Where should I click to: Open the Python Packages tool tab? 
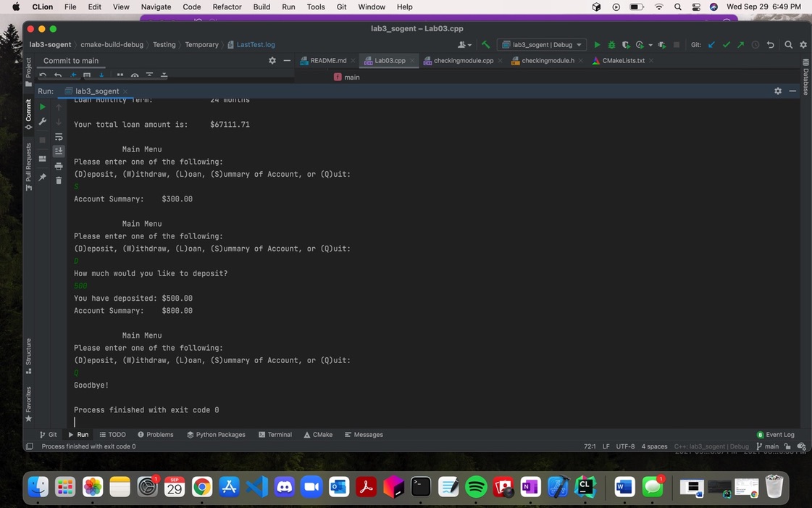(216, 435)
